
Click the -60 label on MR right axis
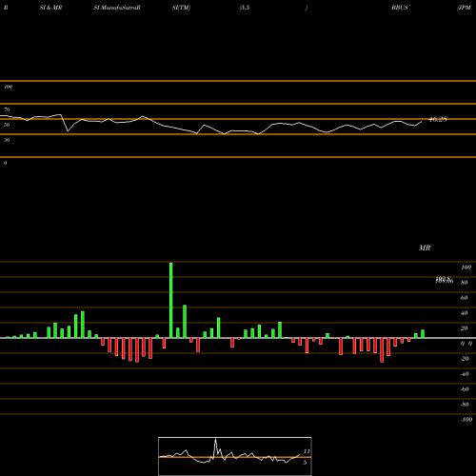[465, 389]
